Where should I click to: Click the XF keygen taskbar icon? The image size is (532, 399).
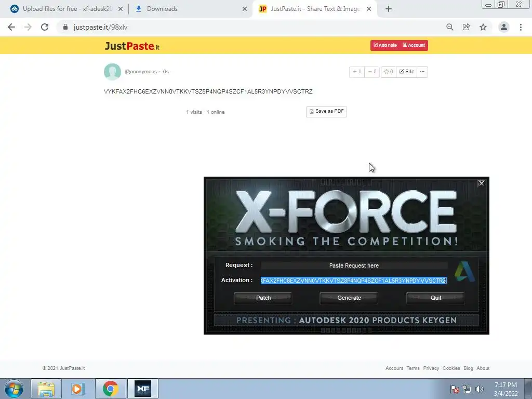(x=143, y=389)
